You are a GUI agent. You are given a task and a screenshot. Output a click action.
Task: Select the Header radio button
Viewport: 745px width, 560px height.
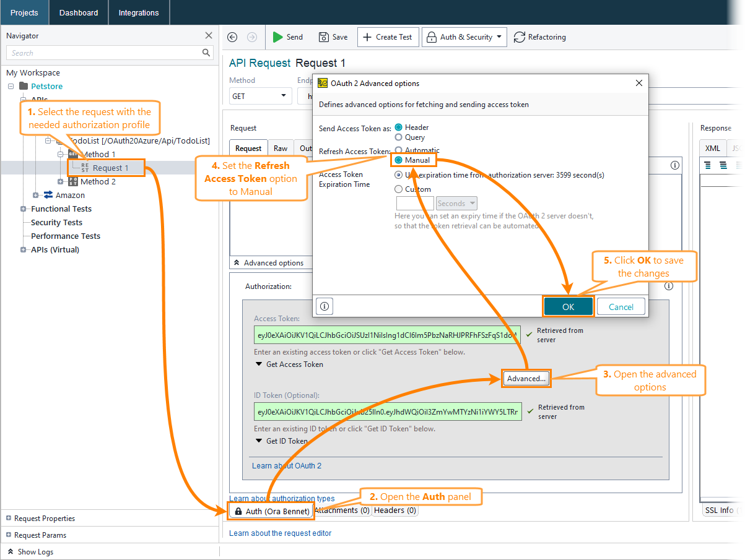click(x=399, y=127)
